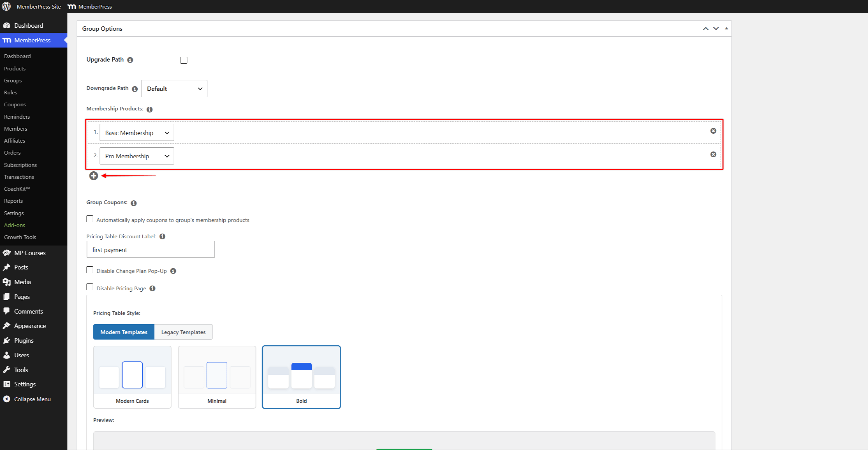Select the Modern Cards pricing template
The image size is (868, 450).
pyautogui.click(x=132, y=377)
